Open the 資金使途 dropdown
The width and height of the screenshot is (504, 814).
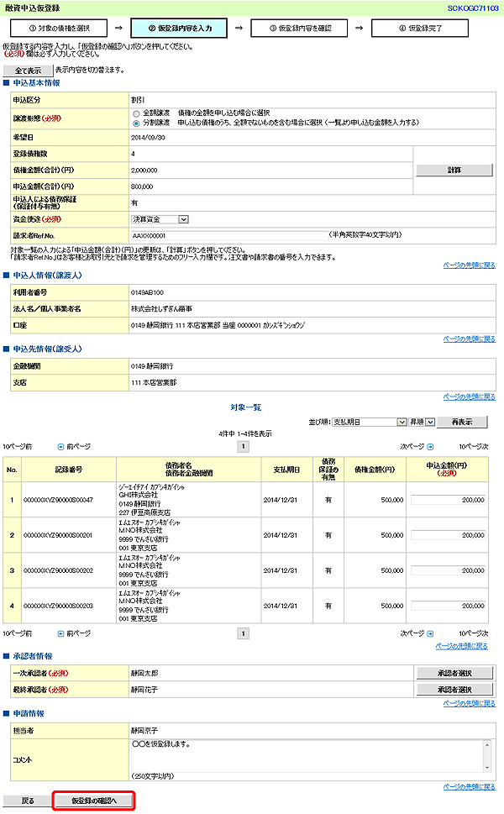pos(159,219)
